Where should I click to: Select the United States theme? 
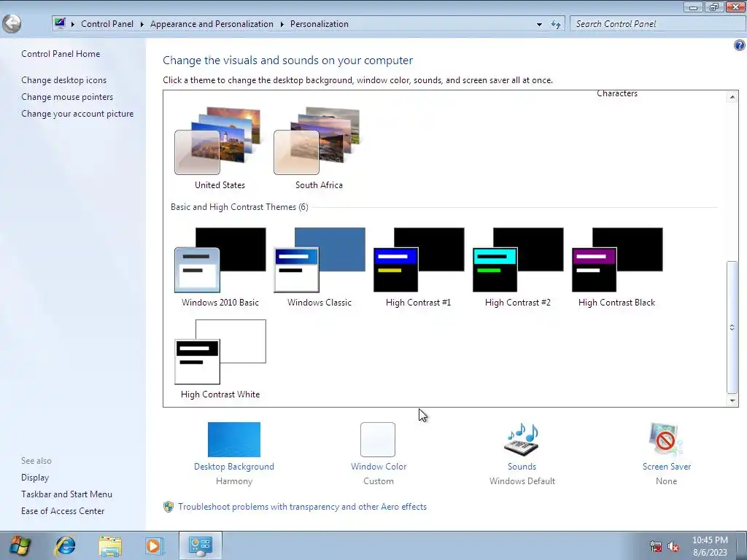coord(220,148)
